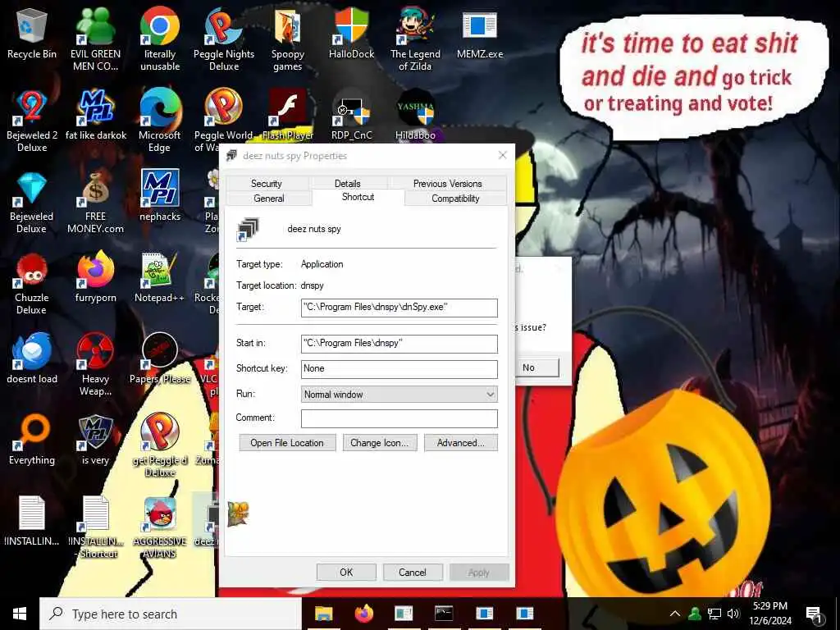
Task: Open File Explorer from the taskbar
Action: point(323,614)
